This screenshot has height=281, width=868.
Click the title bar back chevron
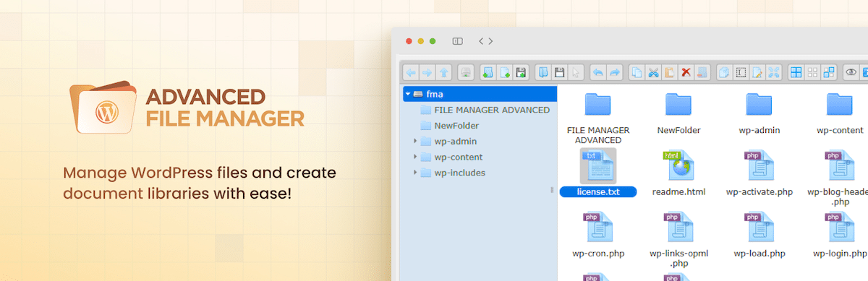click(481, 41)
